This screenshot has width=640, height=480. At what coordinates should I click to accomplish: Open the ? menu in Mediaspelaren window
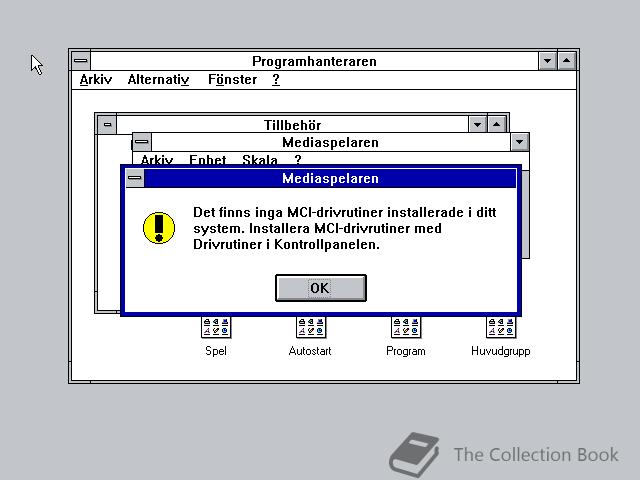click(298, 160)
